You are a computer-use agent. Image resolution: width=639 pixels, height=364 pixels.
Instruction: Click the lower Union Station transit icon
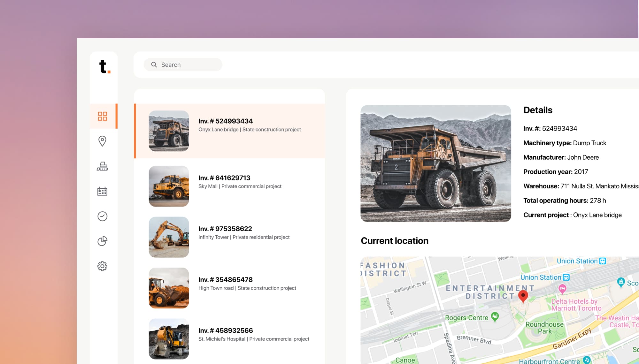pos(566,277)
